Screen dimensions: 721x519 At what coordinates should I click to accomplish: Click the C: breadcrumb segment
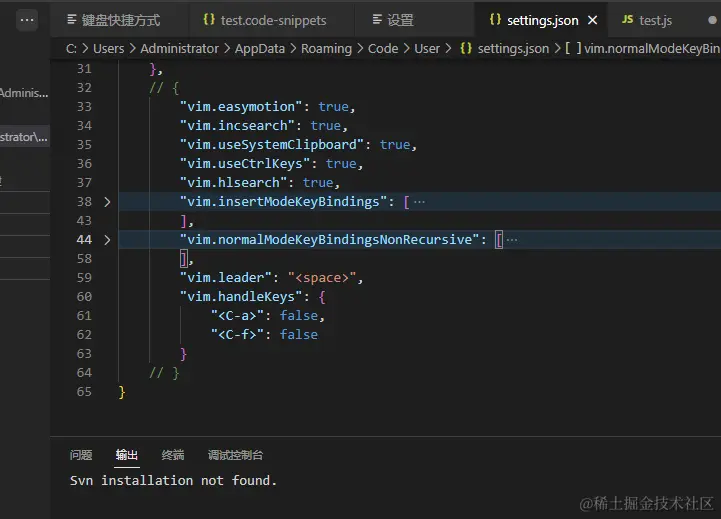[71, 49]
